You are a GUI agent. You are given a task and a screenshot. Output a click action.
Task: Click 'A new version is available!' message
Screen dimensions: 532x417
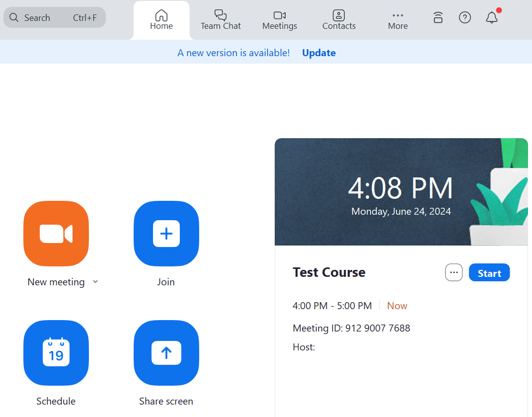pyautogui.click(x=234, y=53)
